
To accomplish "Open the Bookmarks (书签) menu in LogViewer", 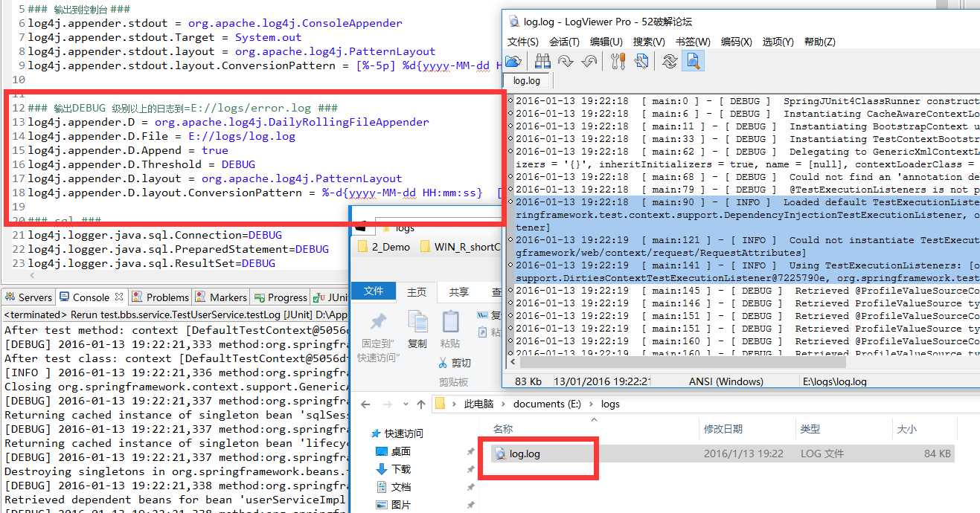I will 693,42.
